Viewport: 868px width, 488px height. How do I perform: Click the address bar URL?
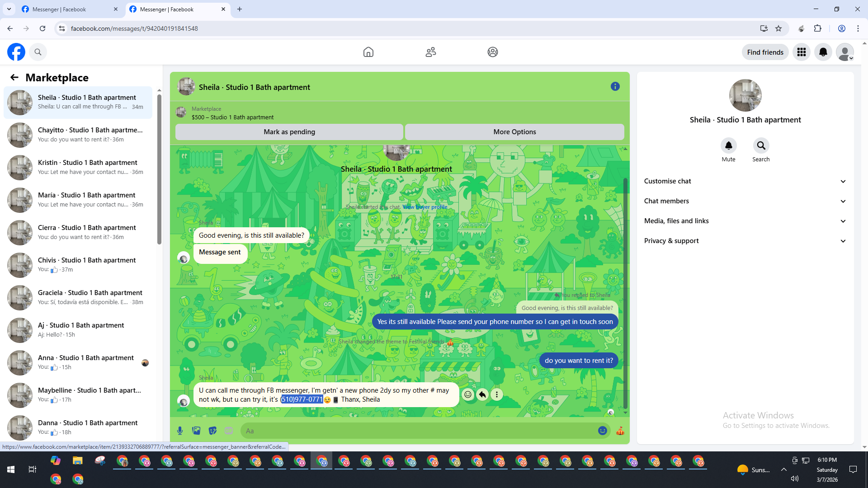(x=134, y=28)
